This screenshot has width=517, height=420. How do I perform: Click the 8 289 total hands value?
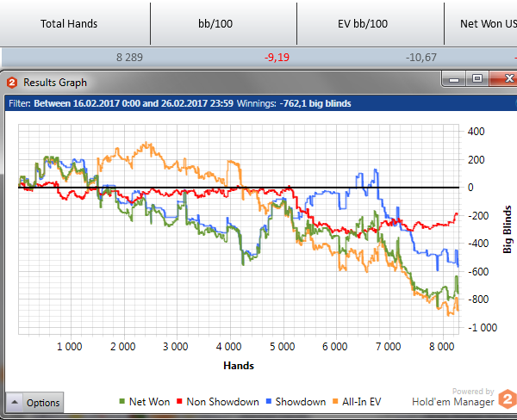[x=129, y=58]
